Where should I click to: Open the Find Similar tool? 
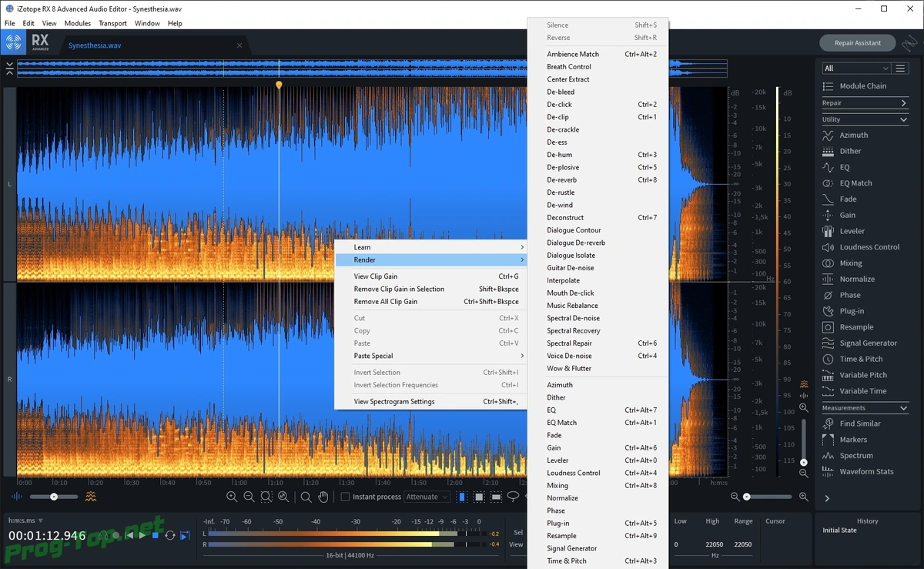pos(860,423)
